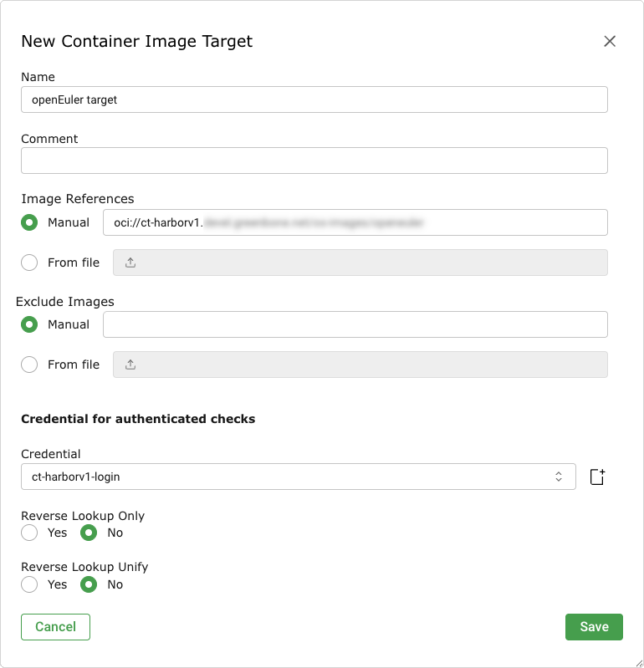The height and width of the screenshot is (668, 644).
Task: Select From file option under Image References
Action: point(29,263)
